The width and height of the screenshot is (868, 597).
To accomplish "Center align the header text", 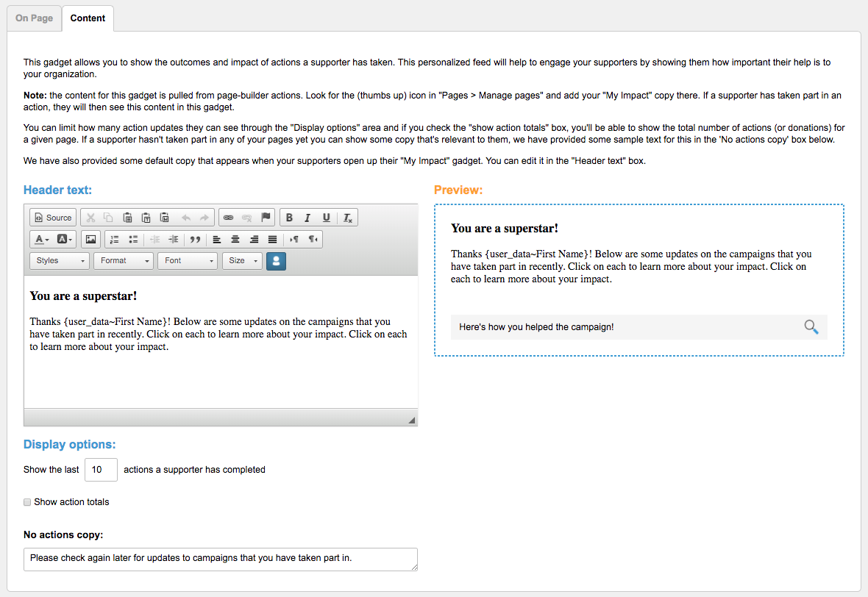I will tap(235, 239).
